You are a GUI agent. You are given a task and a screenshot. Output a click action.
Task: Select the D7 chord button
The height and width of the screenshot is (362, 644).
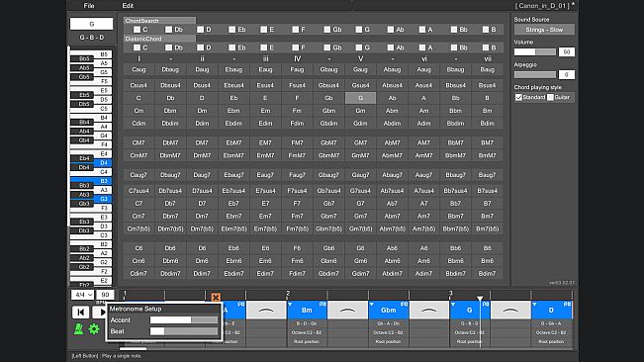coord(202,204)
